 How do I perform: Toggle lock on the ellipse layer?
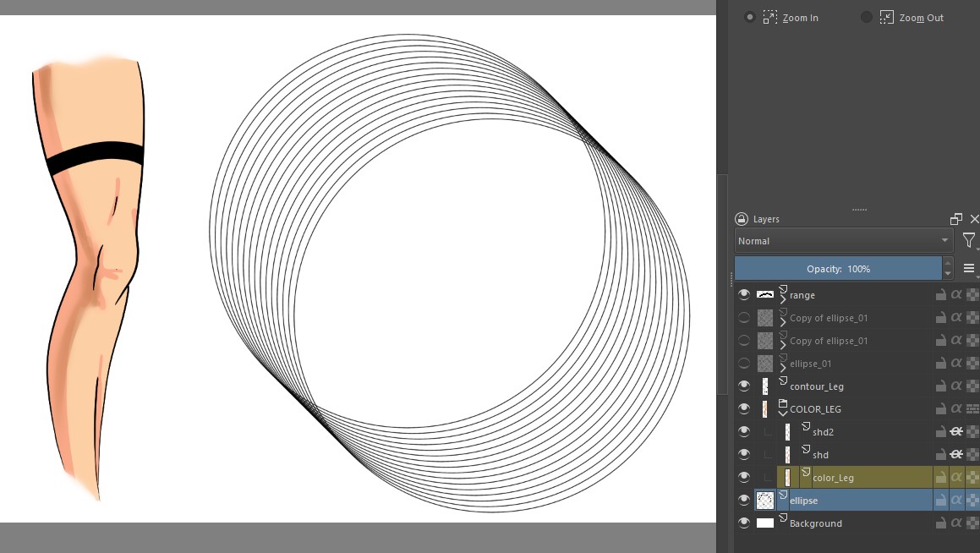coord(940,501)
